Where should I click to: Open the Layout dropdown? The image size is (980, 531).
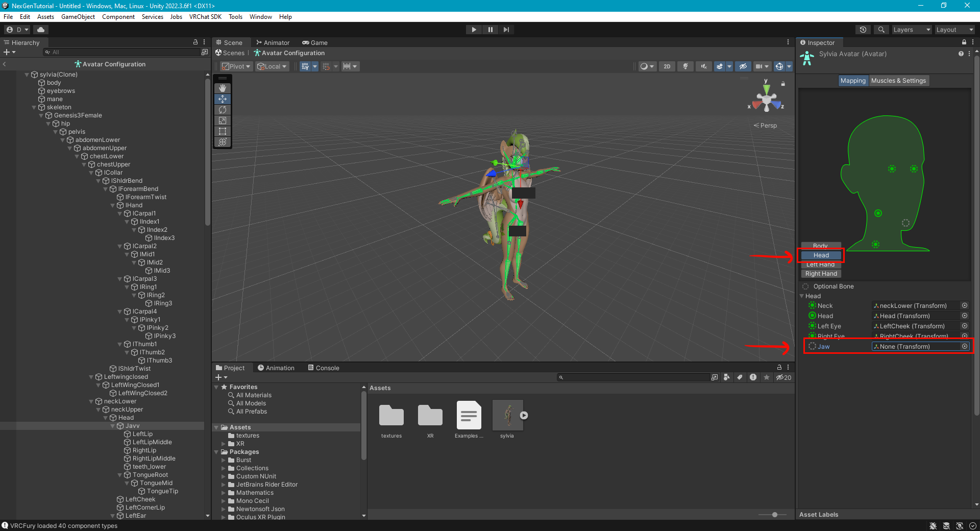click(x=954, y=30)
